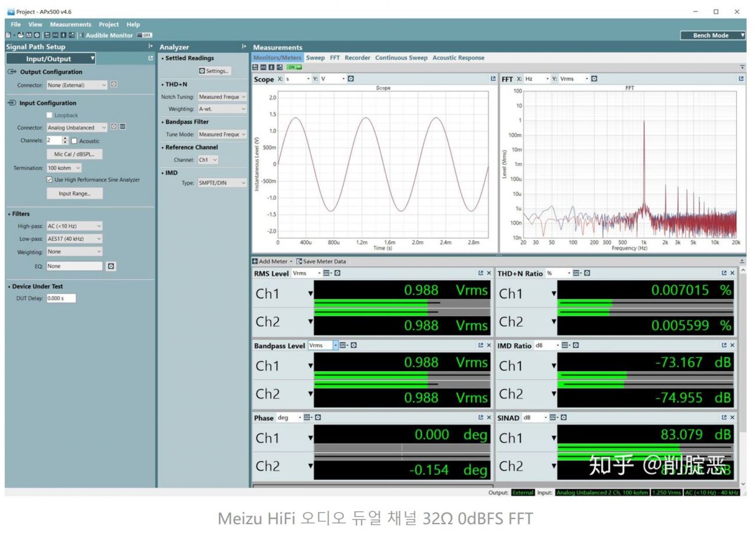The height and width of the screenshot is (541, 756).
Task: Switch to the Continuous Sweep tab
Action: coord(401,58)
